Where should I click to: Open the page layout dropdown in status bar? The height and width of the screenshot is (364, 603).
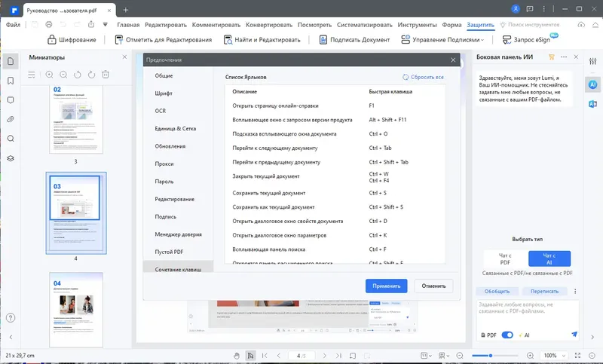[x=426, y=356]
